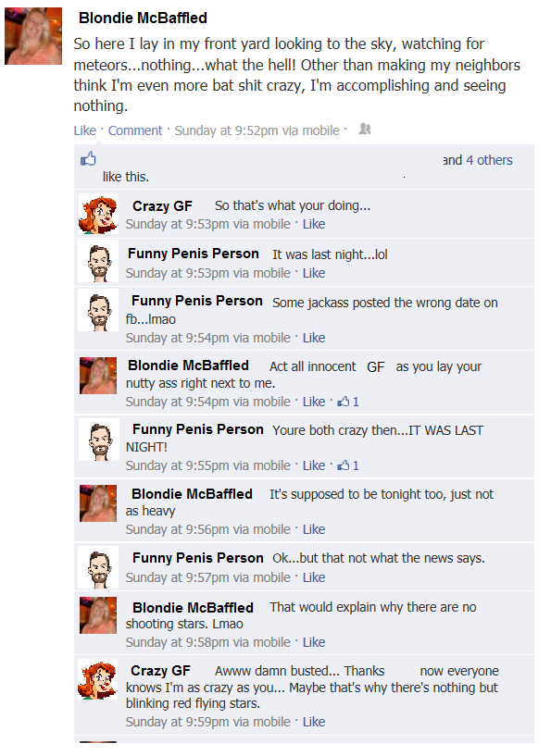Like the main post by Blondie McBaffled

click(x=85, y=130)
